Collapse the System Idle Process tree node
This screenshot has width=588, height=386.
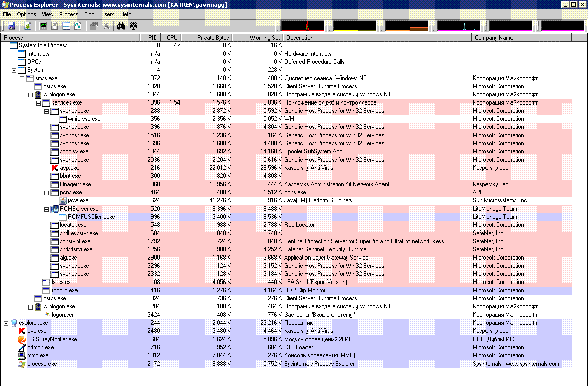click(x=6, y=46)
